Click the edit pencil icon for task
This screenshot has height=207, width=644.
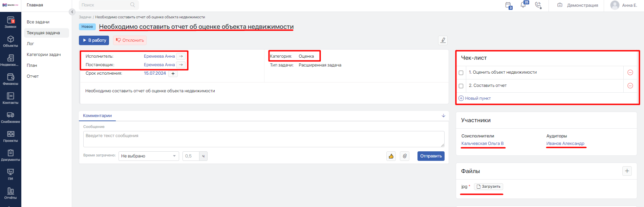(443, 40)
